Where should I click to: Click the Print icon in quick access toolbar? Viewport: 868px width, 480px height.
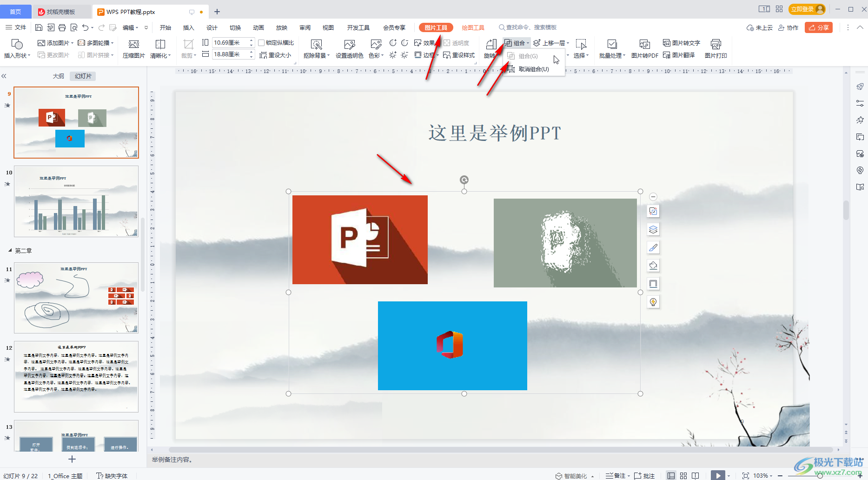[62, 27]
